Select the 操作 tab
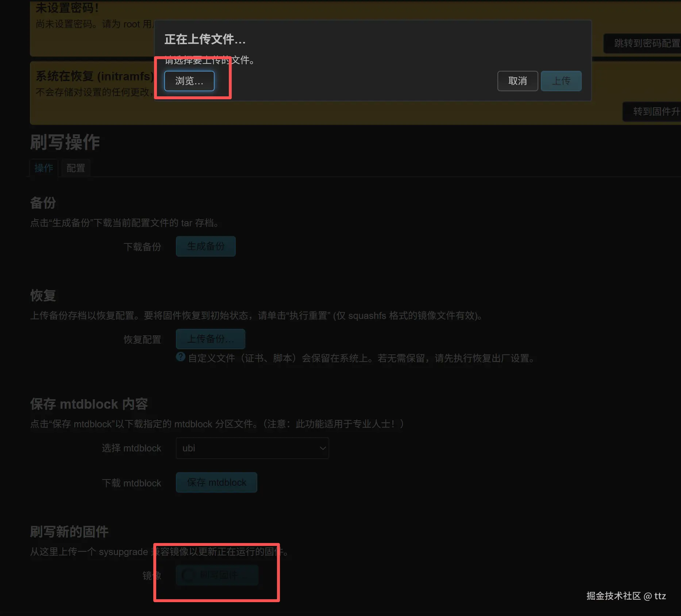The width and height of the screenshot is (681, 616). (x=43, y=168)
